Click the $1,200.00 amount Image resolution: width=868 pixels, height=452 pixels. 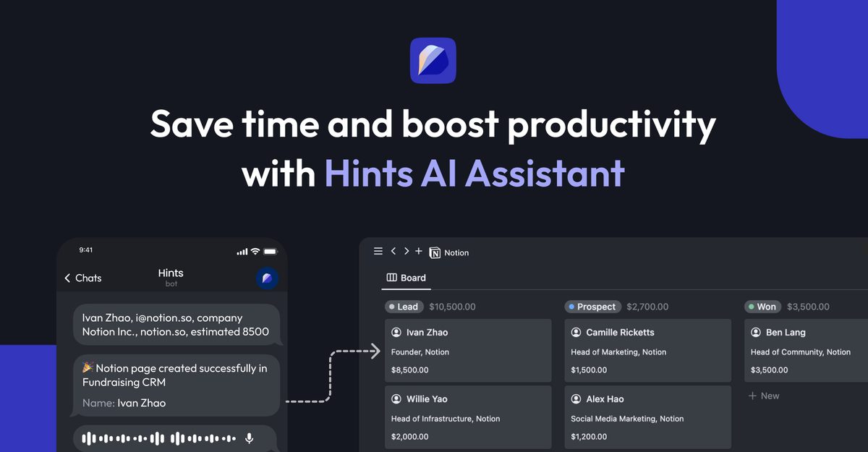click(x=590, y=437)
